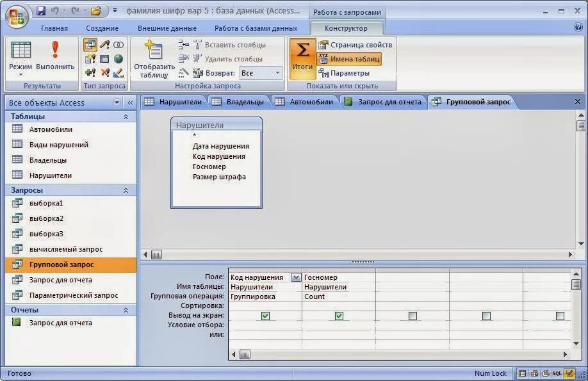
Task: Open the Режим view dropdown arrow
Action: click(x=20, y=75)
